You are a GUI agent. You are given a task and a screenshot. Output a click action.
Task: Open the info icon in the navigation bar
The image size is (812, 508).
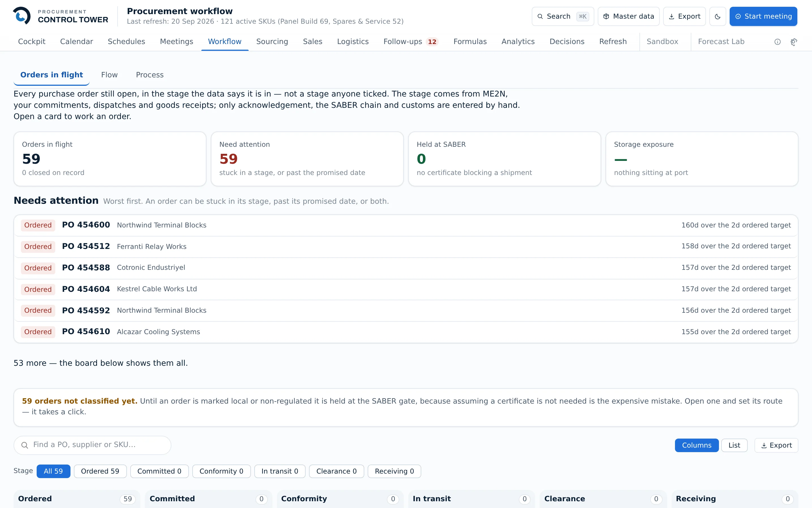(x=777, y=42)
